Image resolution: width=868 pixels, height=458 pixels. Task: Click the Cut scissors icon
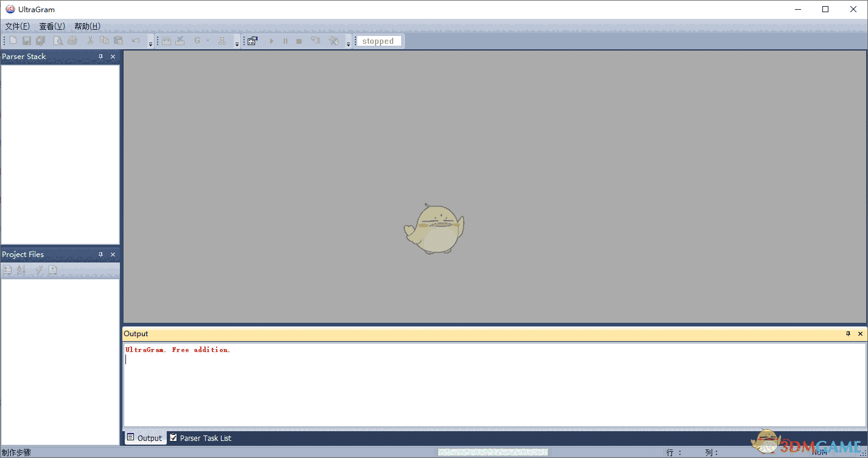[x=90, y=41]
